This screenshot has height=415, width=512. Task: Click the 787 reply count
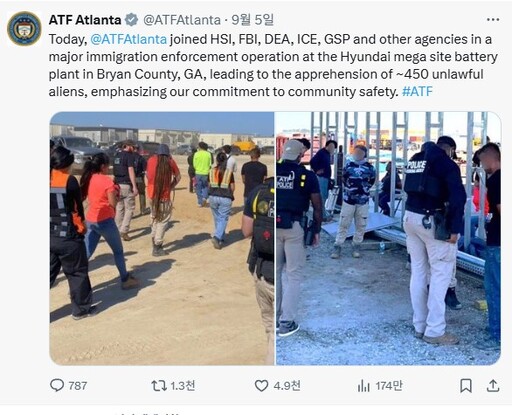(78, 386)
